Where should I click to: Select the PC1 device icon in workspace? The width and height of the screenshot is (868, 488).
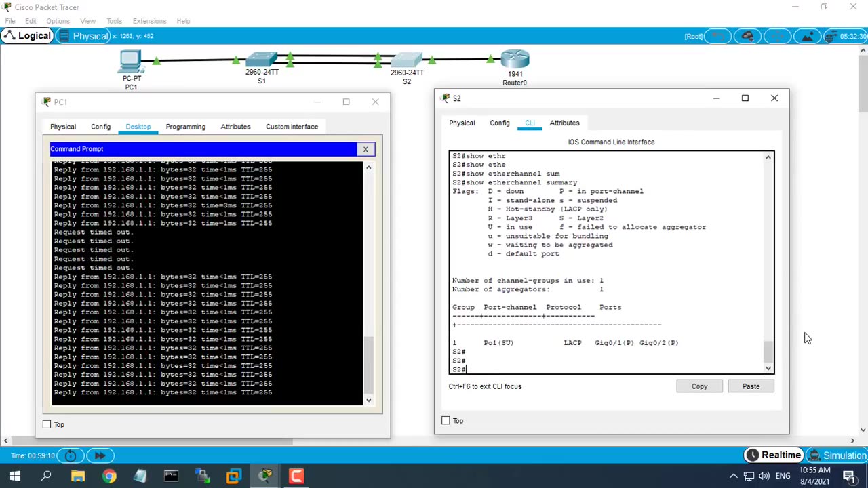coord(130,61)
